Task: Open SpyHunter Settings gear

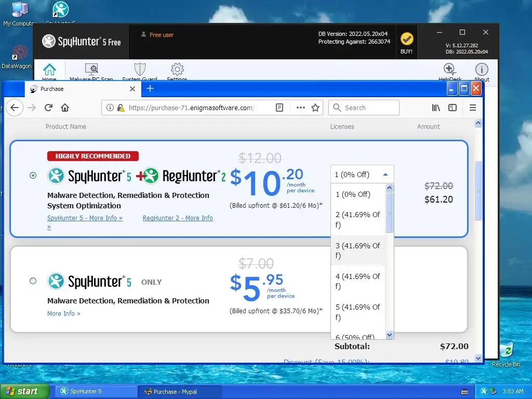Action: coord(177,72)
